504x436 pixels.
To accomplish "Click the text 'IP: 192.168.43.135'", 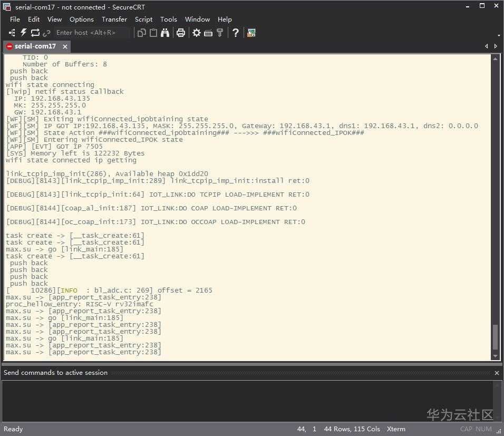I will pyautogui.click(x=52, y=99).
